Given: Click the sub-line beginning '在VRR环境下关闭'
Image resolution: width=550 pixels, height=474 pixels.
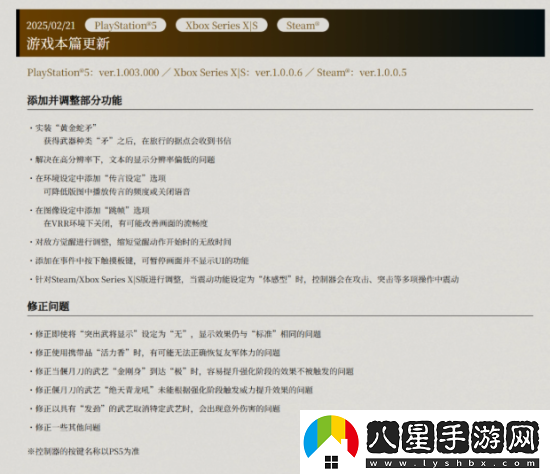Looking at the screenshot, I should [x=126, y=223].
